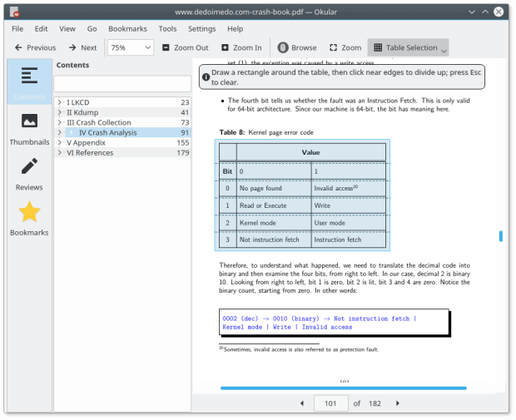Click the Zoom In toolbar button
Screen dimensions: 516x420
tap(241, 47)
